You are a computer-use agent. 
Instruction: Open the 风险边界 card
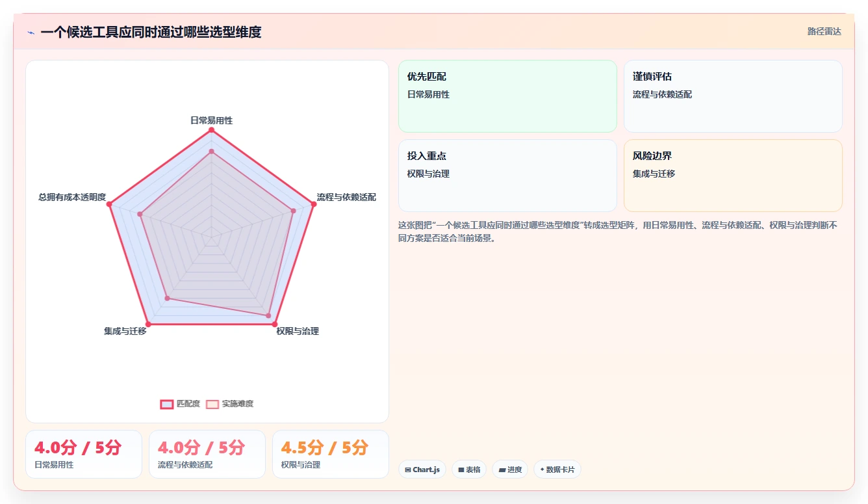point(733,176)
